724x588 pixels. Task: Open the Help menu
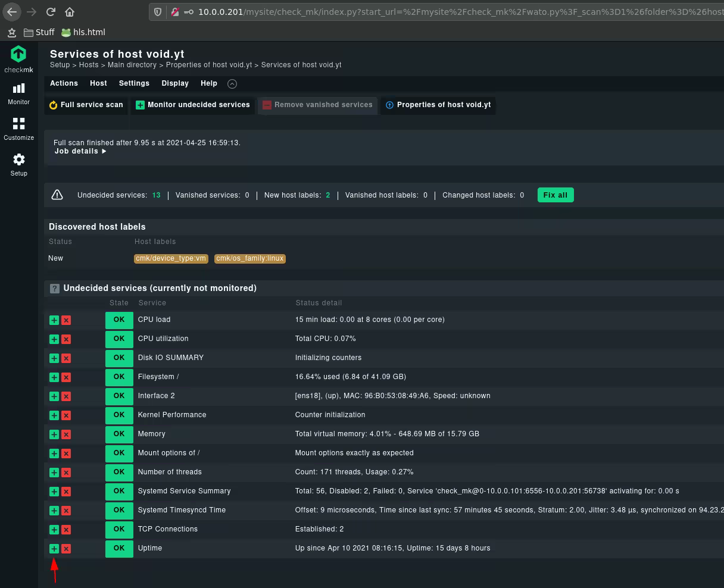[209, 83]
